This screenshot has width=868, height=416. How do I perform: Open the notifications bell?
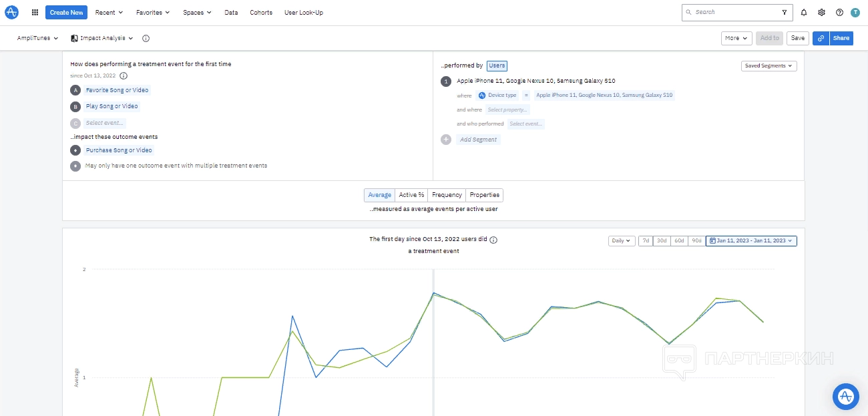click(x=804, y=12)
